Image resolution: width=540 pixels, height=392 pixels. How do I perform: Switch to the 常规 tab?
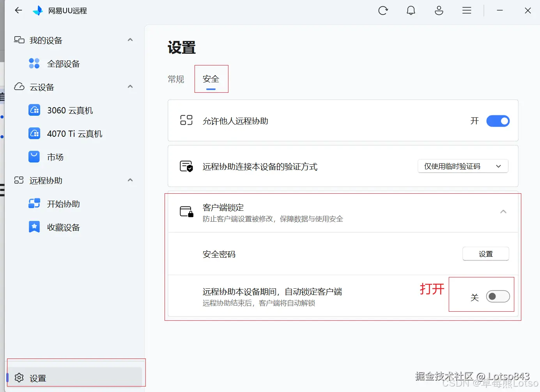[x=176, y=79]
